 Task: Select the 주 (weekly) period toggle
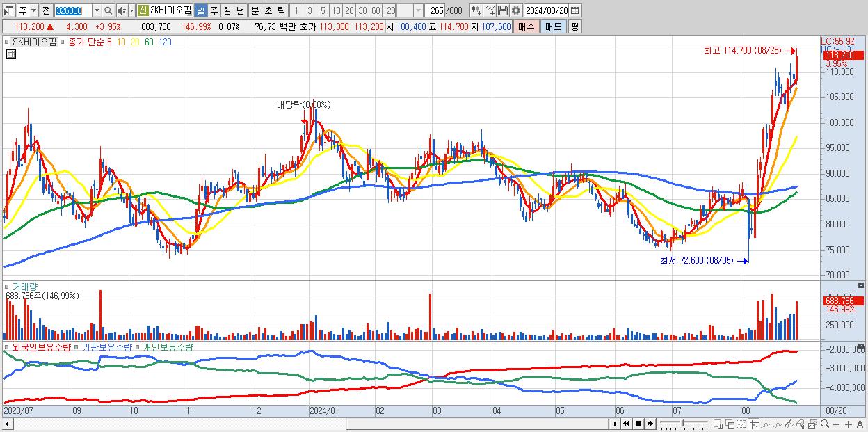(214, 10)
